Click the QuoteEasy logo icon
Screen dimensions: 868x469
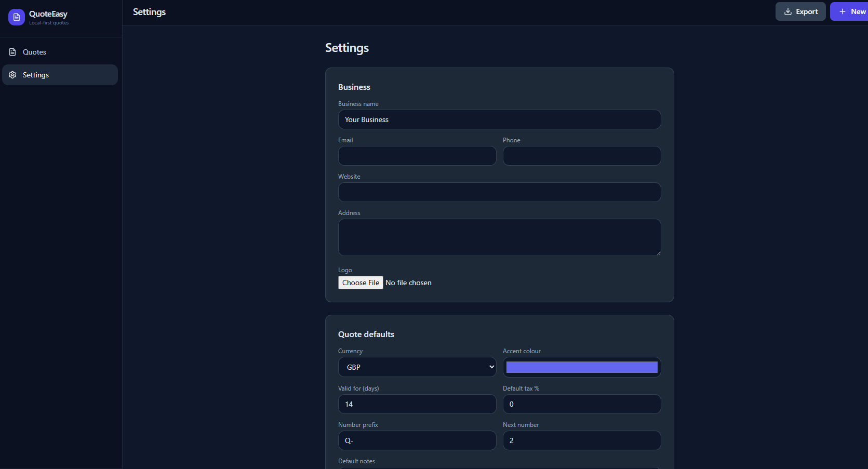tap(17, 17)
